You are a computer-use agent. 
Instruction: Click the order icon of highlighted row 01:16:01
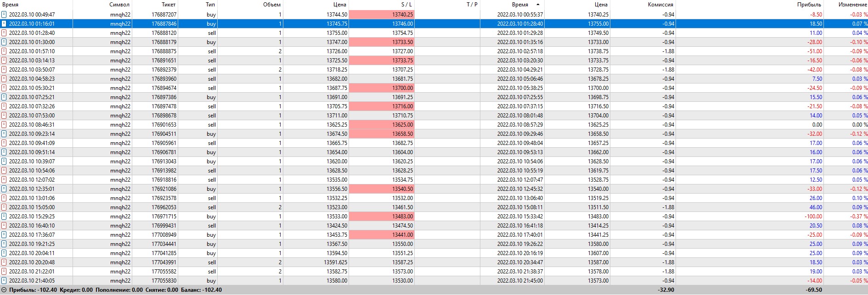4,24
